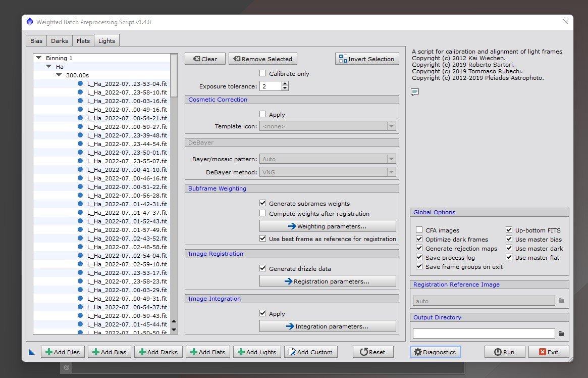Click the folder icon beside the Registration Reference Image field
The width and height of the screenshot is (588, 378).
coord(561,301)
